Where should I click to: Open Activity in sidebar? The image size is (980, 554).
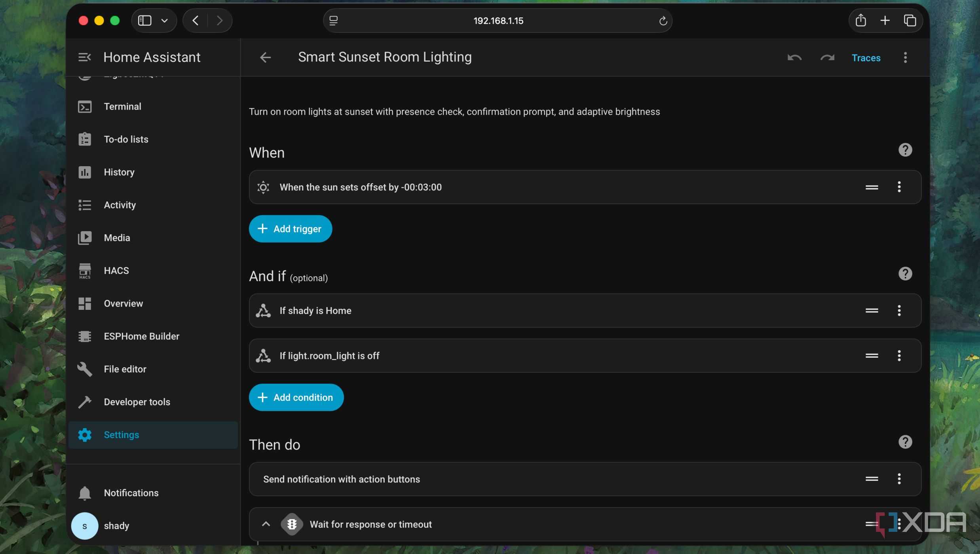pyautogui.click(x=153, y=205)
